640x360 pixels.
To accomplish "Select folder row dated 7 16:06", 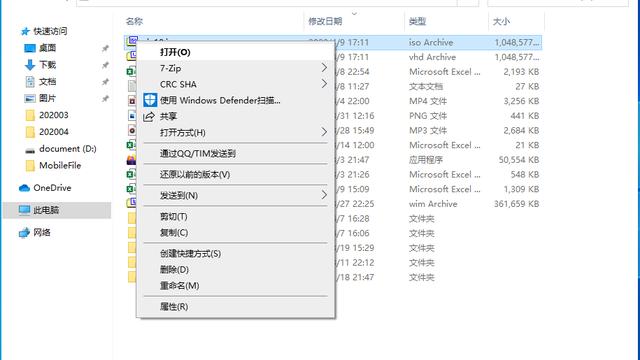I will tap(438, 233).
